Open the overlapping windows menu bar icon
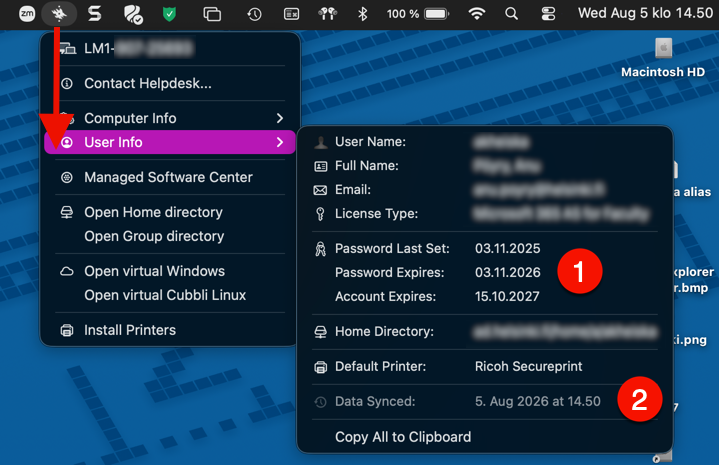Viewport: 719px width, 465px height. click(212, 14)
